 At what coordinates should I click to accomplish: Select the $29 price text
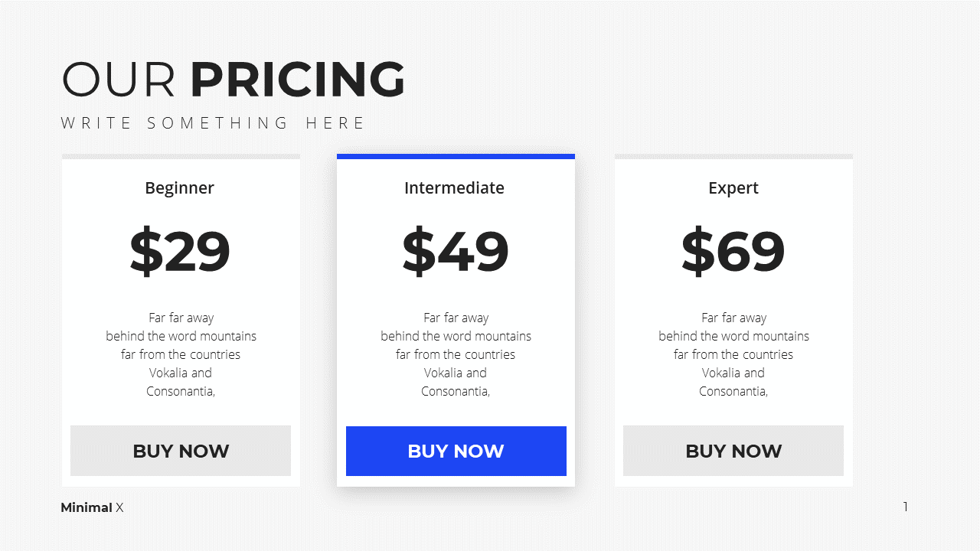click(180, 251)
